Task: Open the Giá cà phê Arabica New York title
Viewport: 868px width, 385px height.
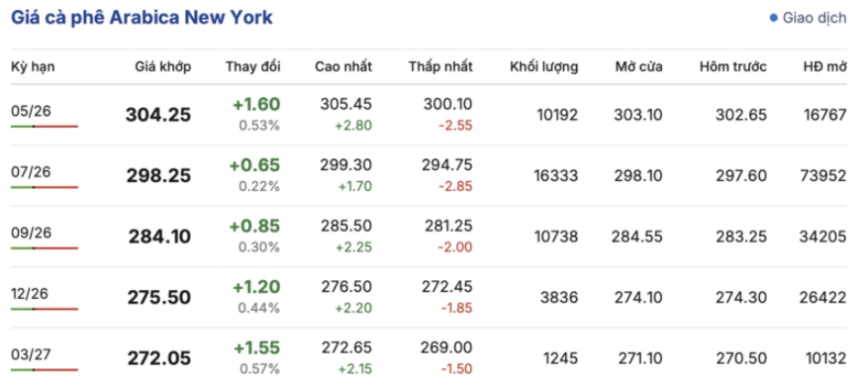Action: [142, 17]
